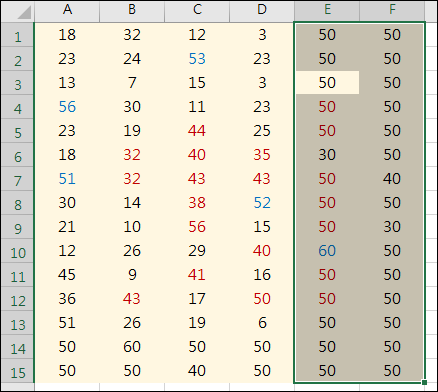Screen dimensions: 438x392
Task: Click the fill handle of the E1:F15 selection
Action: point(424,382)
